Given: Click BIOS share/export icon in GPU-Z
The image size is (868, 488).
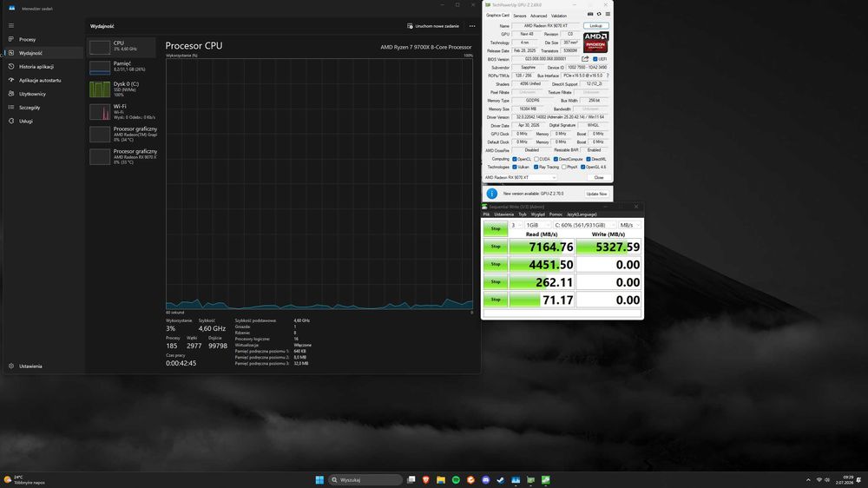Looking at the screenshot, I should click(x=585, y=59).
